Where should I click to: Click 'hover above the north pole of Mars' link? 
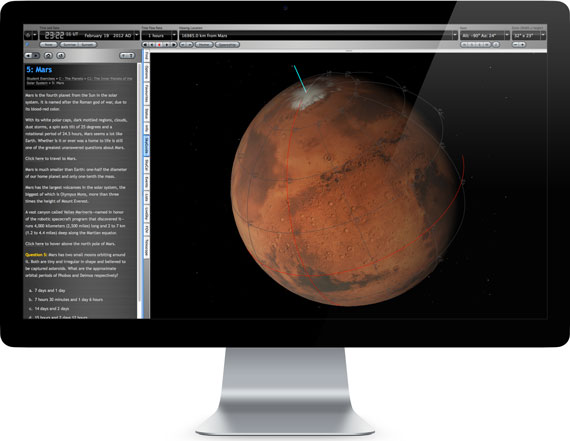(70, 244)
